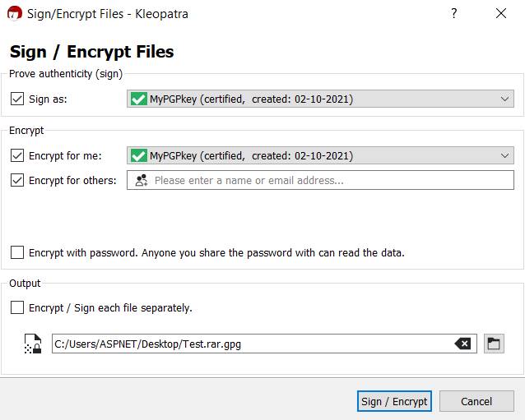The height and width of the screenshot is (420, 525).
Task: Uncheck the Sign as checkbox
Action: click(x=17, y=99)
